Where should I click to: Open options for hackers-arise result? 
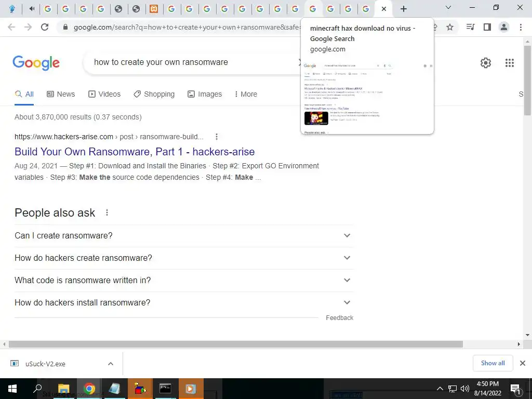tap(217, 137)
